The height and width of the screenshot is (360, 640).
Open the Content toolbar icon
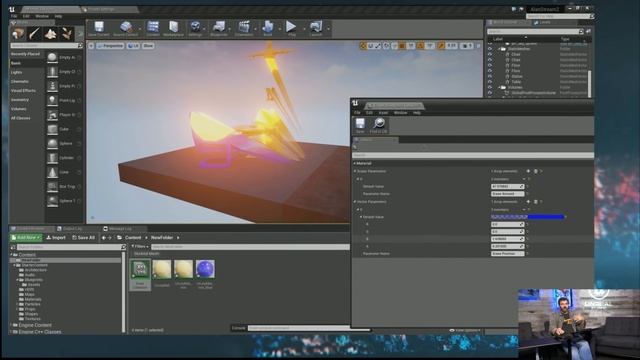click(153, 29)
